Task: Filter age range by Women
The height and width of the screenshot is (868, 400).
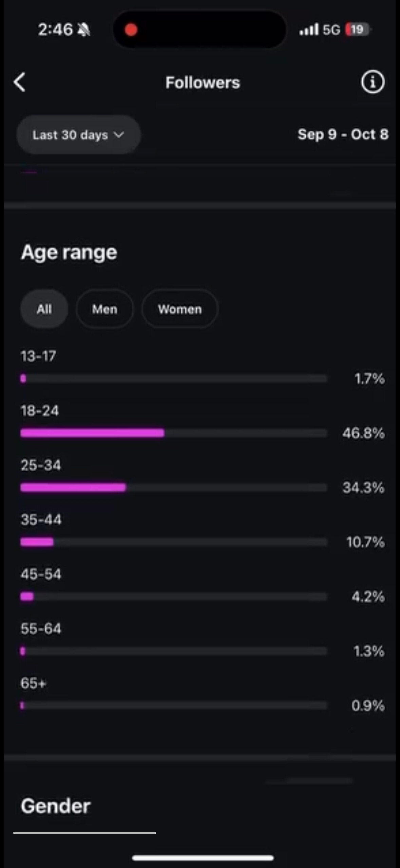Action: pyautogui.click(x=180, y=309)
